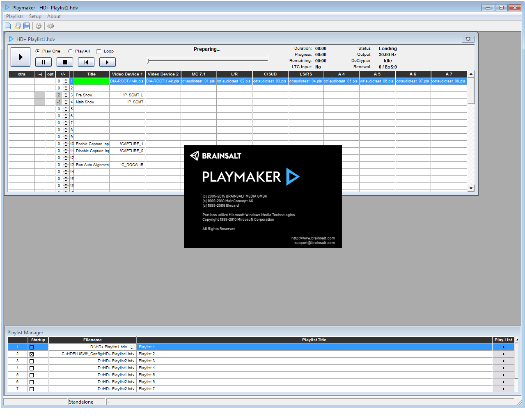Check the Startup box for Playlist 6
Image resolution: width=525 pixels, height=420 pixels.
(x=32, y=382)
